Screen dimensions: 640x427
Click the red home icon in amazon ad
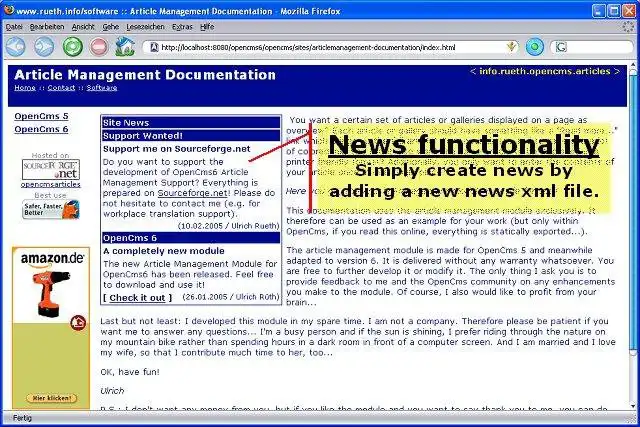(x=78, y=322)
